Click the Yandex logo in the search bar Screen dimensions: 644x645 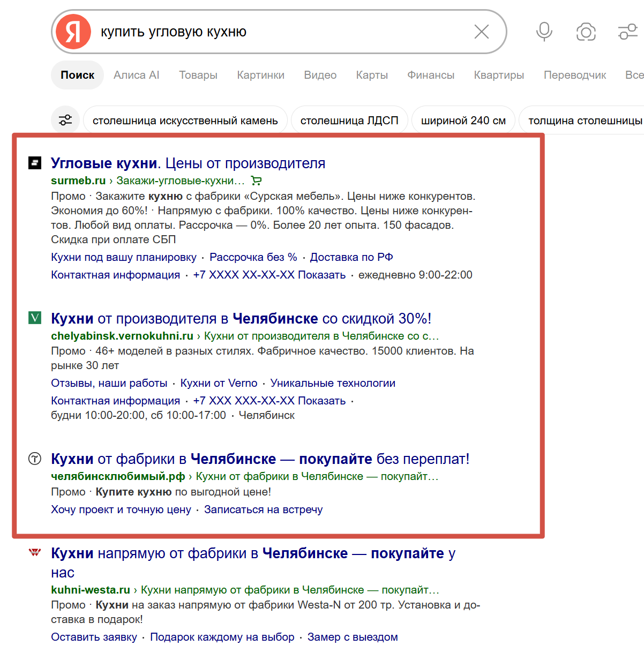coord(73,32)
